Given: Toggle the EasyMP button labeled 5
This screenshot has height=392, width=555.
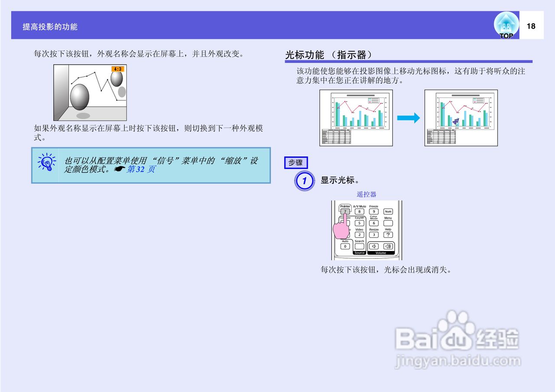Looking at the screenshot, I should 359,223.
